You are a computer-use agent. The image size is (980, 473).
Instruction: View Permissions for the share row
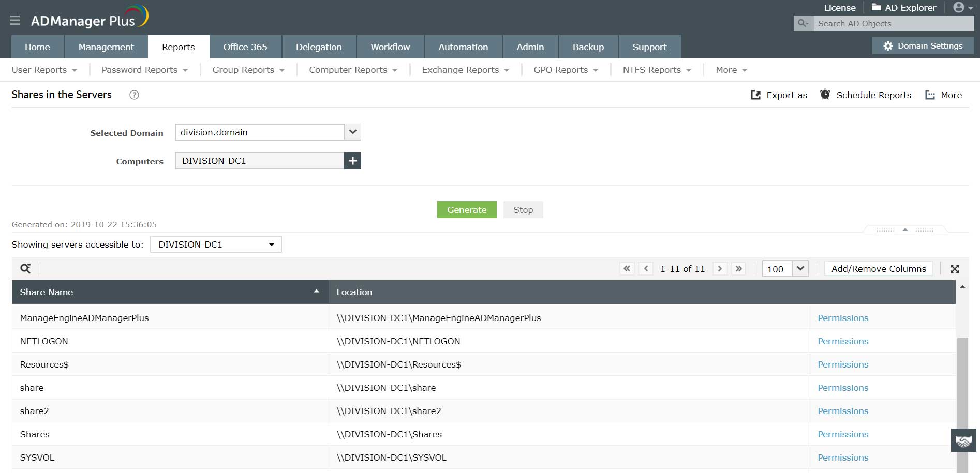(x=843, y=388)
